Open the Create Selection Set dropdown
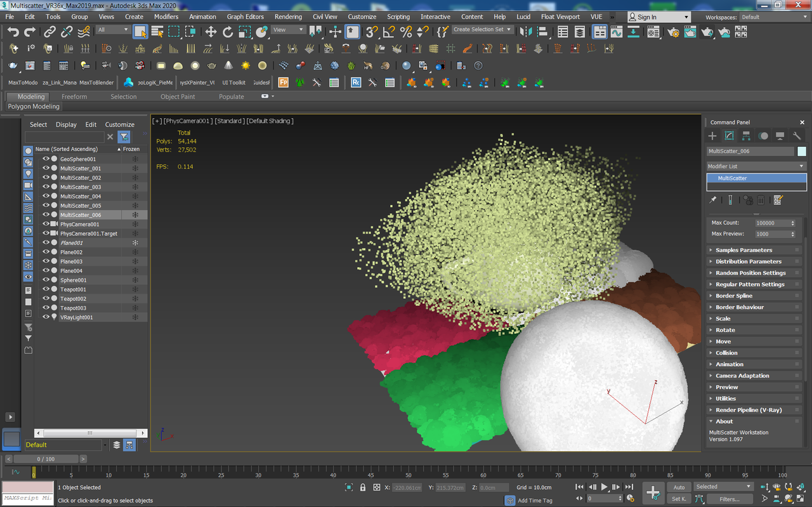Viewport: 812px width, 507px height. [x=483, y=30]
